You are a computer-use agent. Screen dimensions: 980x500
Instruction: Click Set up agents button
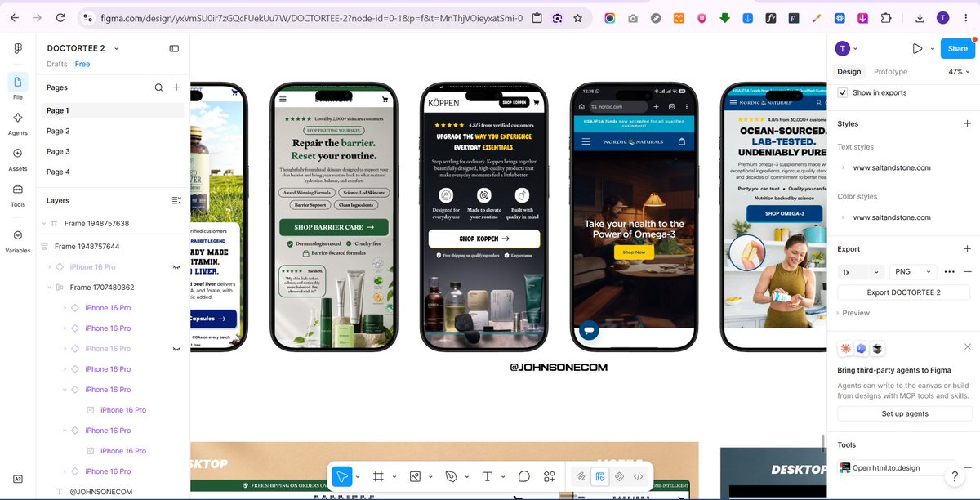pyautogui.click(x=904, y=413)
